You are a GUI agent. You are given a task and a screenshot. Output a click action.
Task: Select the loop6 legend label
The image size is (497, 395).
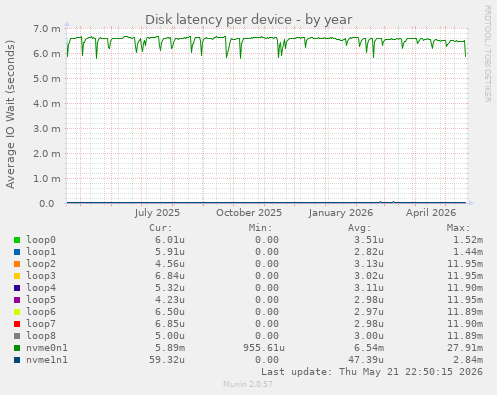41,312
